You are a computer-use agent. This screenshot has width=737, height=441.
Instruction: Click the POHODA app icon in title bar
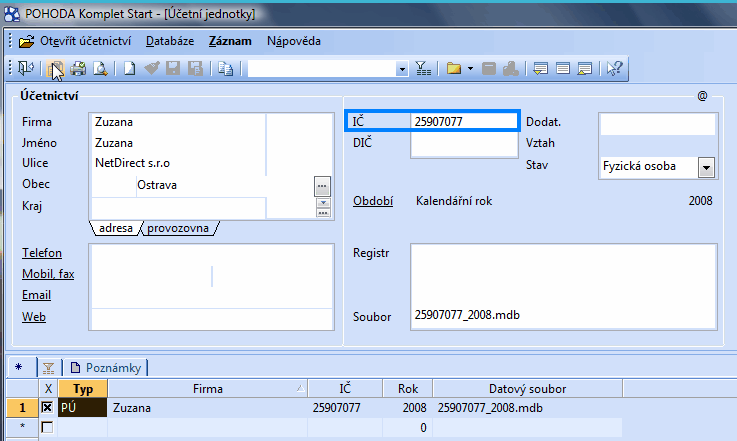tap(11, 14)
